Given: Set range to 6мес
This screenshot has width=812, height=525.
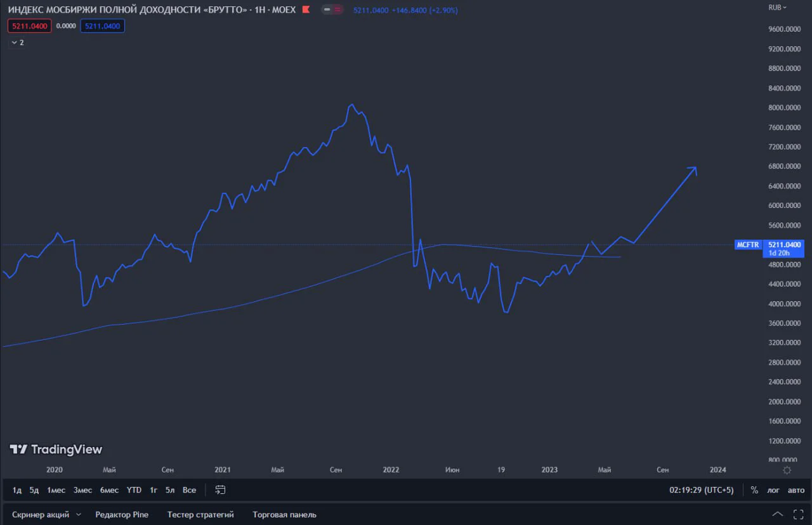Looking at the screenshot, I should pos(109,490).
